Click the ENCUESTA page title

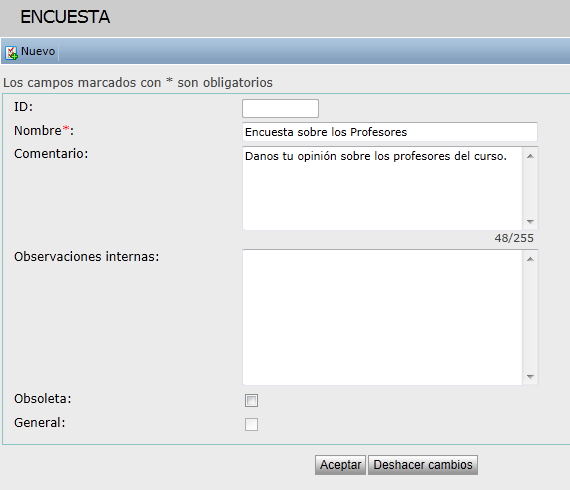(65, 17)
